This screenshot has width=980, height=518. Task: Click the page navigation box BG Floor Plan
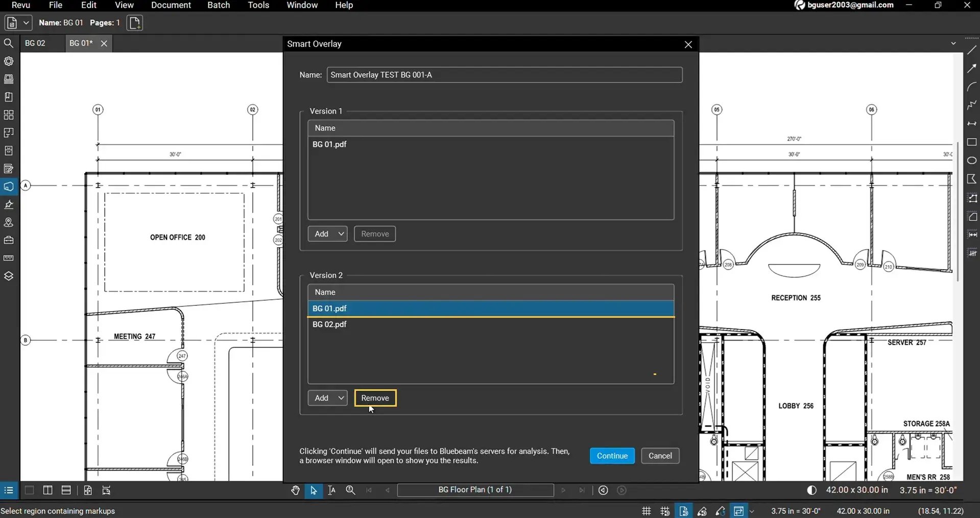click(475, 490)
